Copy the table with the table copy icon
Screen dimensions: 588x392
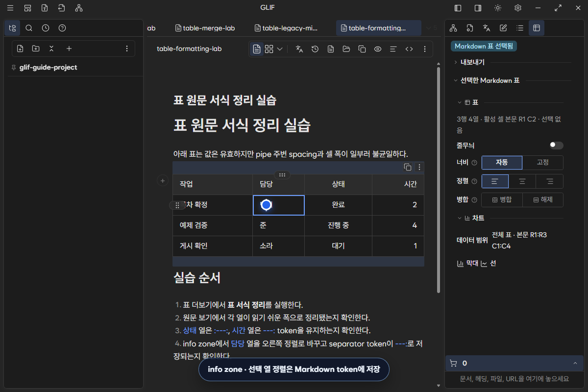pos(408,167)
